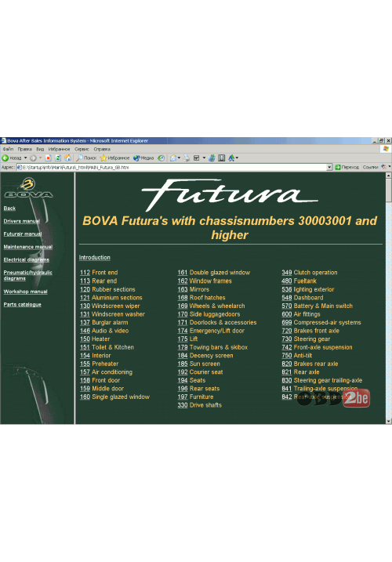Viewport: 392px width, 562px height.
Task: Click the vertical scrollbar thumb
Action: [389, 190]
